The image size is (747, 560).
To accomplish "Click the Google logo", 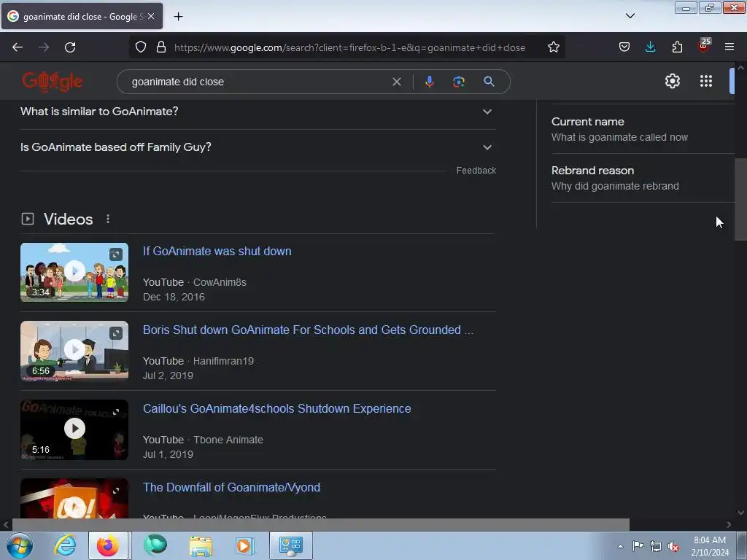I will (x=53, y=82).
